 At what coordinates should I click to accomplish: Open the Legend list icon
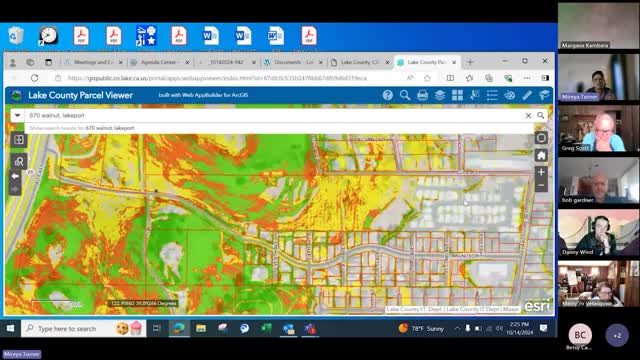point(492,95)
